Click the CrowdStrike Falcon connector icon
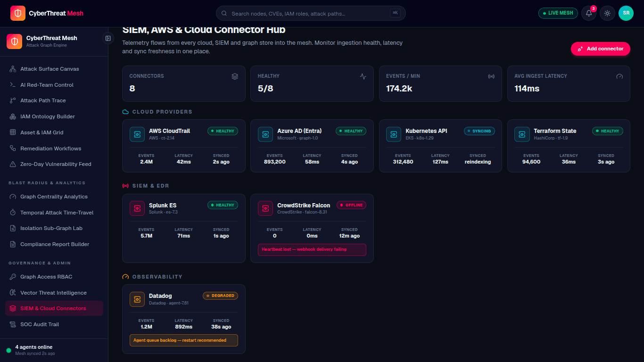644x362 pixels. [x=265, y=208]
